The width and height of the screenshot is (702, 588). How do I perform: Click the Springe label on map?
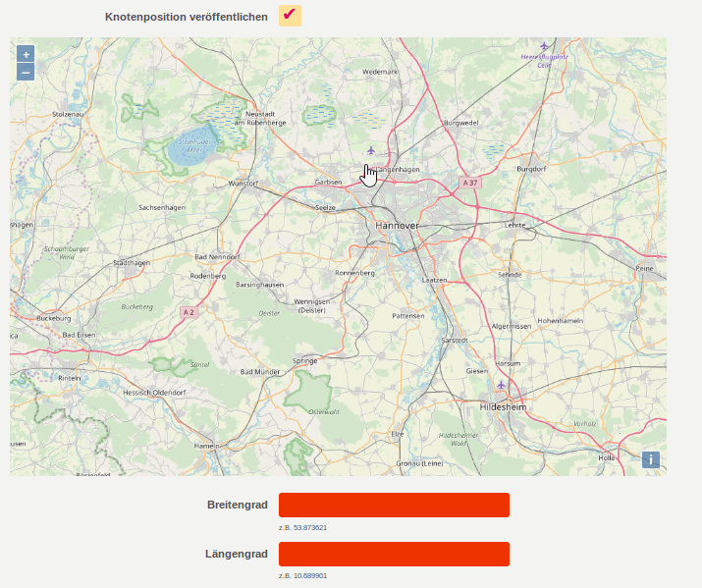point(305,360)
